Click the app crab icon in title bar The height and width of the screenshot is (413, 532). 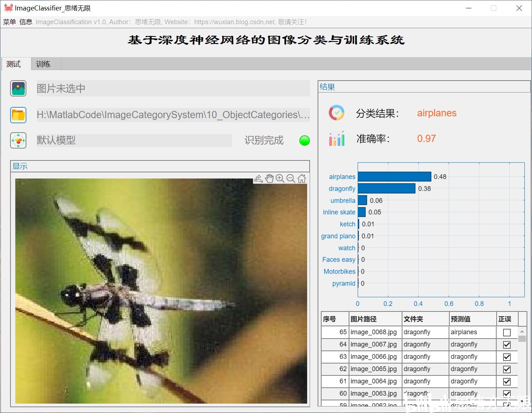8,8
